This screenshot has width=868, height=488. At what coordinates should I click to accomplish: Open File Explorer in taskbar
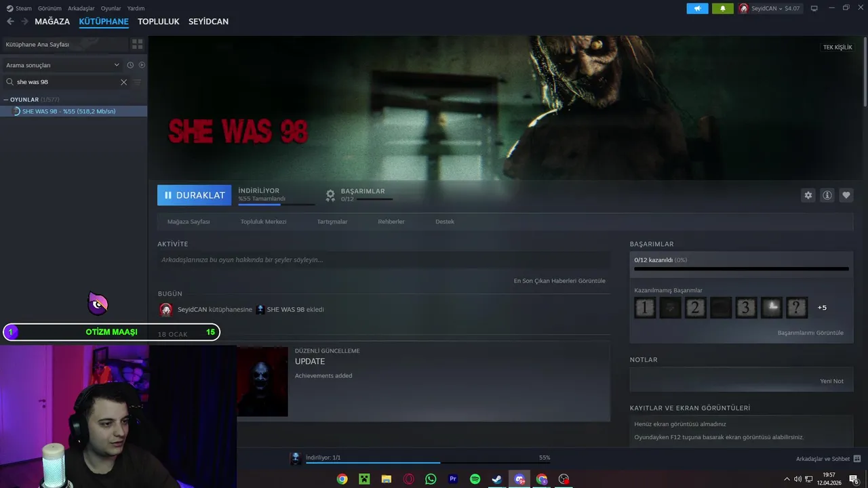click(387, 479)
